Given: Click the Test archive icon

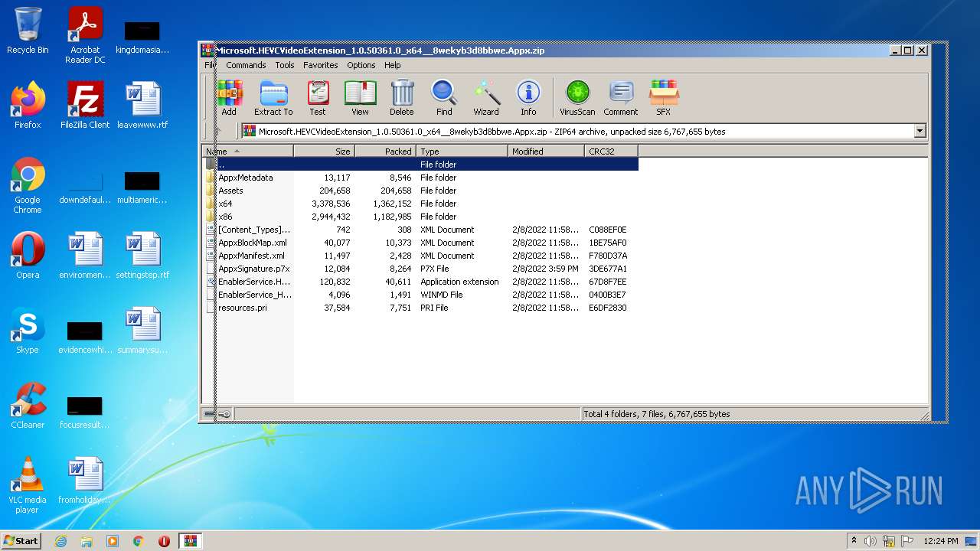Looking at the screenshot, I should [x=318, y=98].
